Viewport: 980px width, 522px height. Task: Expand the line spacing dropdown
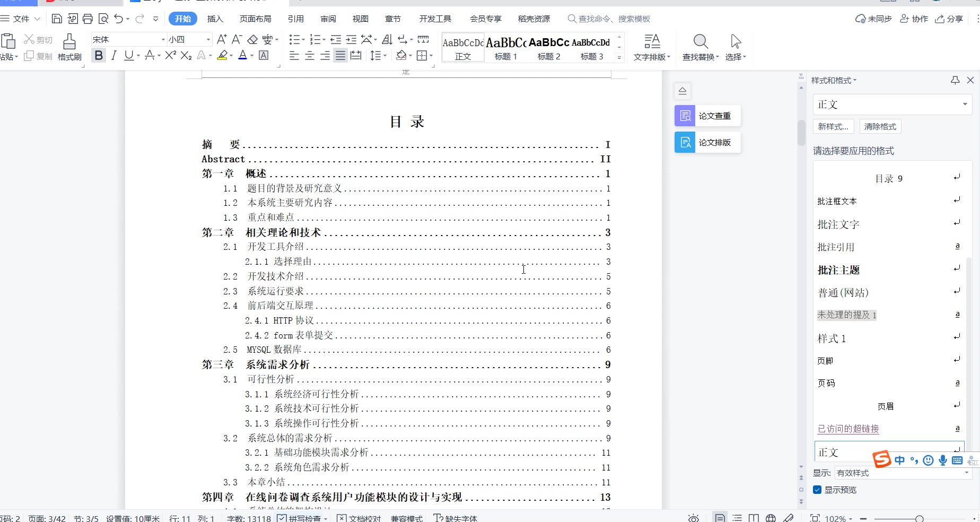coord(385,55)
